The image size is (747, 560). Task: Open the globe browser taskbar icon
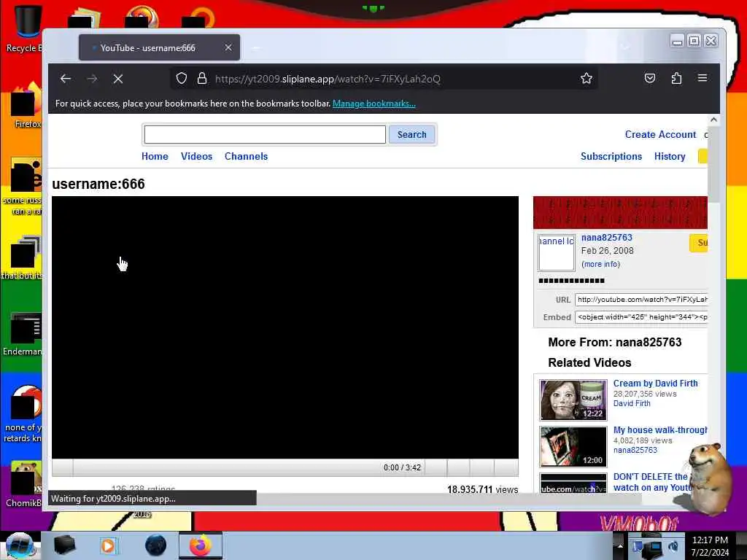coord(155,545)
